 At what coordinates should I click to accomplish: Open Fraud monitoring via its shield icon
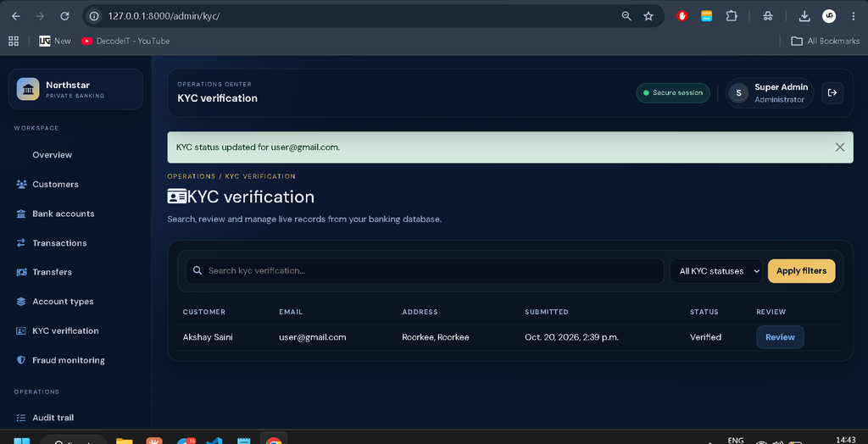tap(21, 360)
